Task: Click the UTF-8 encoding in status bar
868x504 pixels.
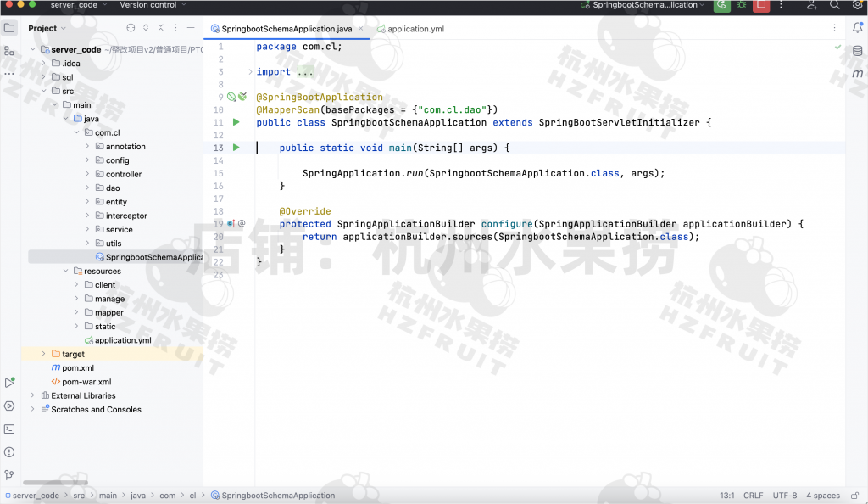Action: [x=784, y=496]
